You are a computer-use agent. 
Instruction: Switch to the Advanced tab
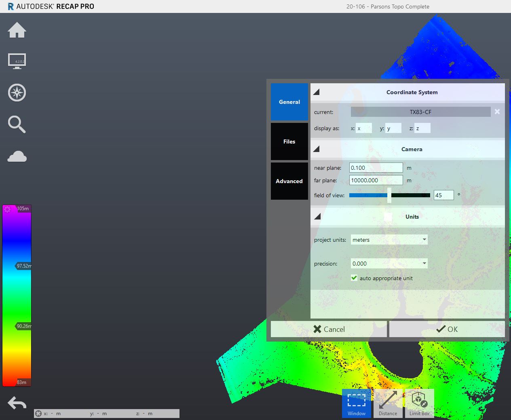(289, 181)
